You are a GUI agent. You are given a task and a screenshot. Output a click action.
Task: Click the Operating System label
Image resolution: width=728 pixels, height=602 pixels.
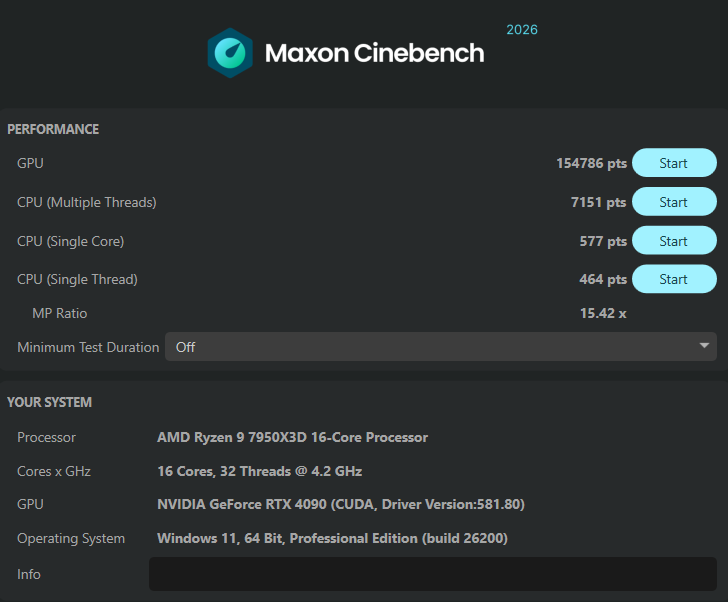[x=71, y=538]
